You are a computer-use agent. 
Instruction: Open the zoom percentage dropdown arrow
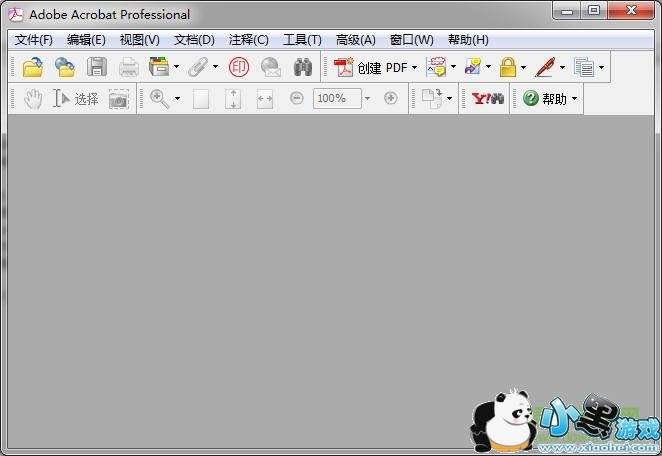click(367, 98)
